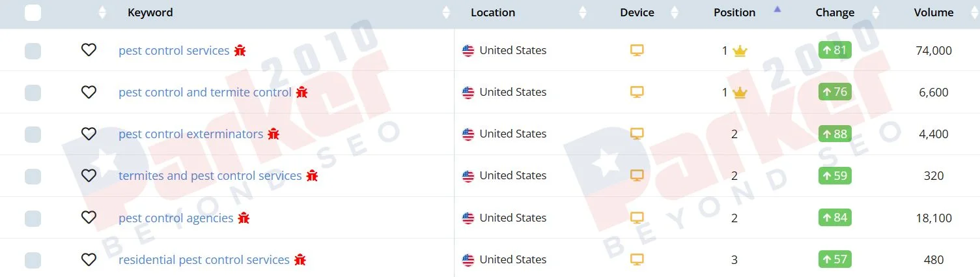Screen dimensions: 980x277
Task: Click the Volume column header
Action: pos(934,12)
